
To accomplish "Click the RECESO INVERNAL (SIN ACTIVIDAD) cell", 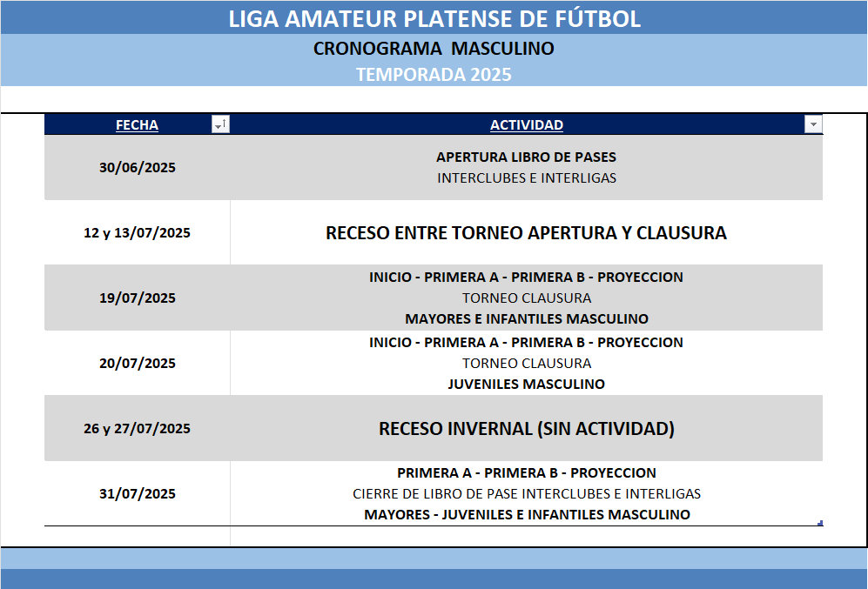I will pyautogui.click(x=526, y=429).
